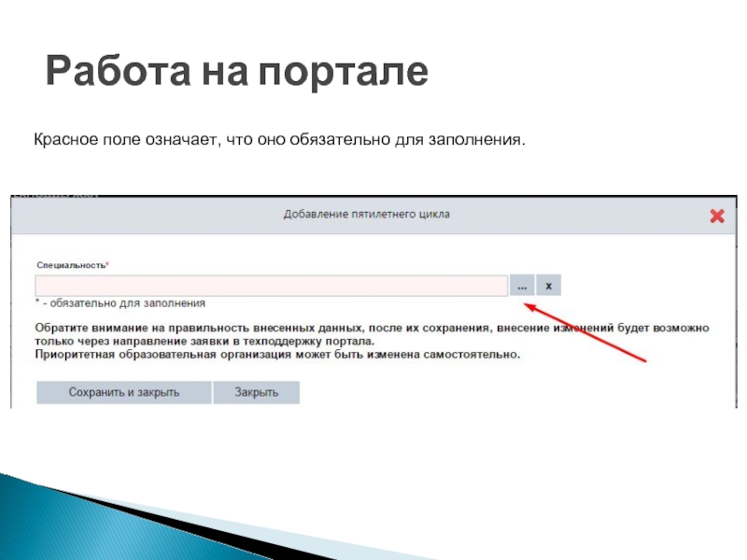Click the 'Работа на портале' heading
Viewport: 747px width, 560px height.
(x=237, y=72)
